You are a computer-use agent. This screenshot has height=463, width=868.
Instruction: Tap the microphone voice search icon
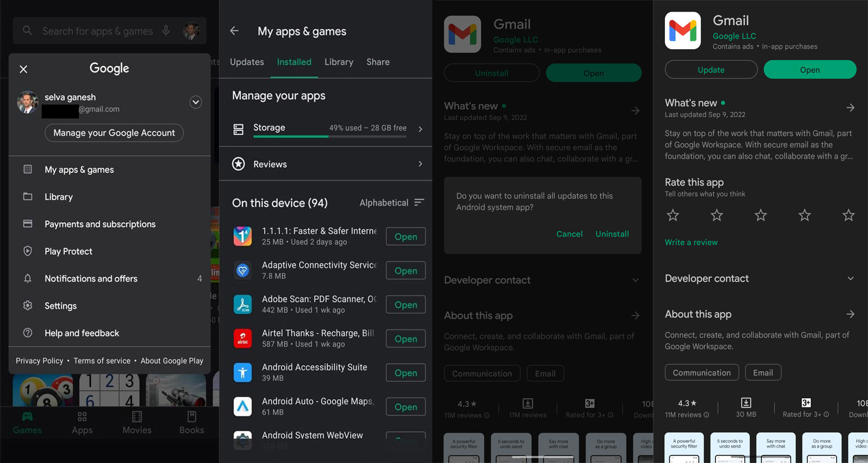click(x=166, y=31)
